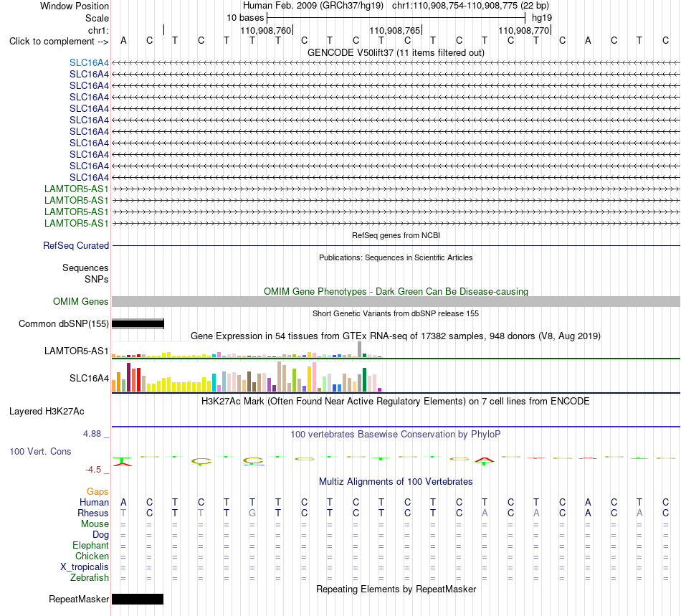Open the 'H3K27Ac Mark' ENCODE track title

[x=396, y=401]
